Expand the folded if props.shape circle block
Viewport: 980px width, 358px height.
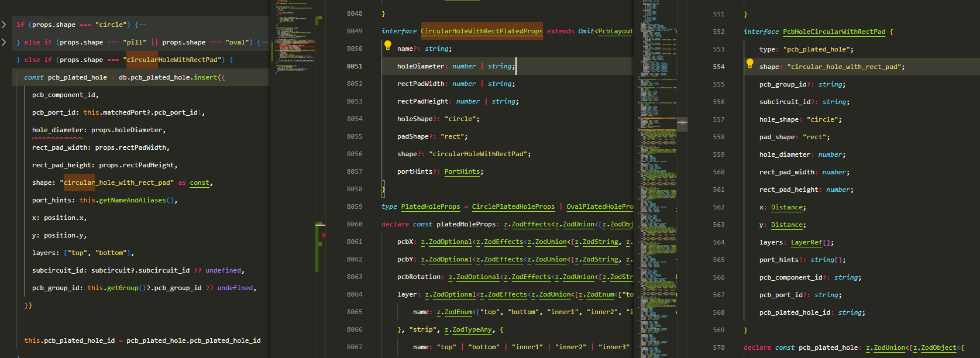[x=4, y=25]
